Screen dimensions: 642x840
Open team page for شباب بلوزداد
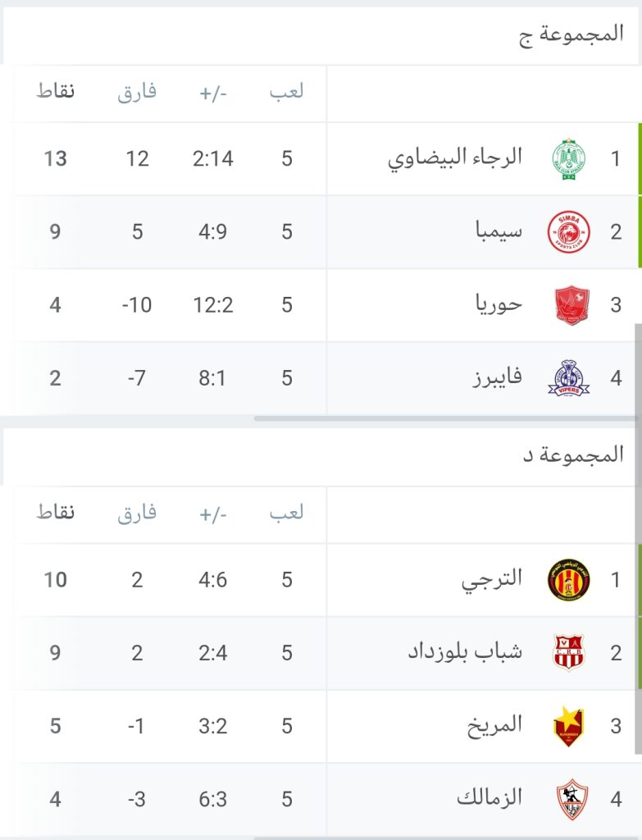click(465, 652)
